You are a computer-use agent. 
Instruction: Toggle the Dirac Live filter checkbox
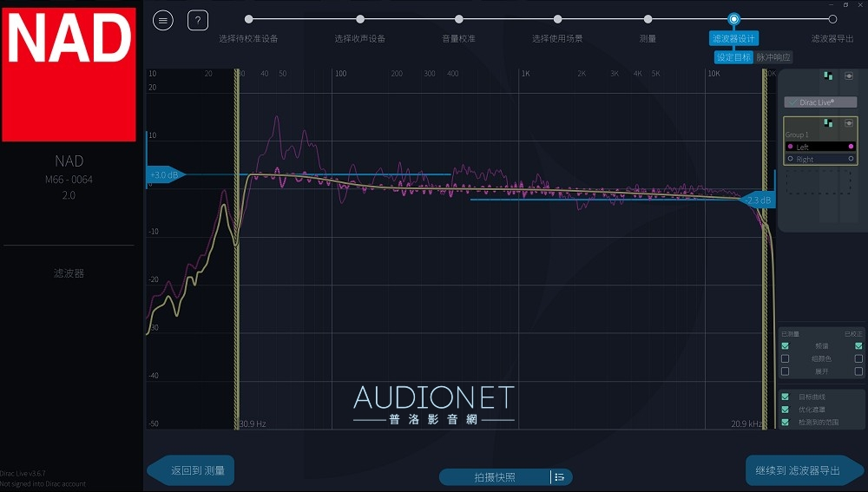coord(793,102)
